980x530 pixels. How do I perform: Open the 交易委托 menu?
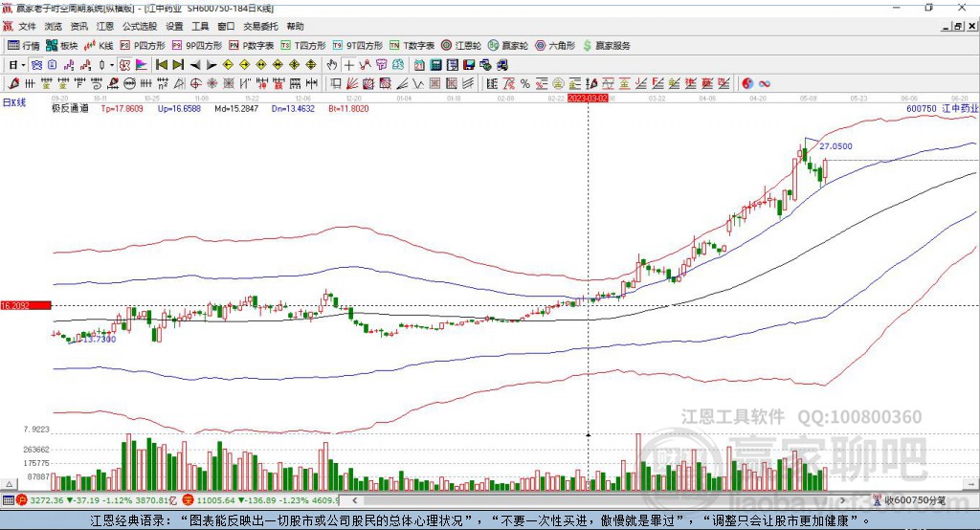[x=260, y=26]
